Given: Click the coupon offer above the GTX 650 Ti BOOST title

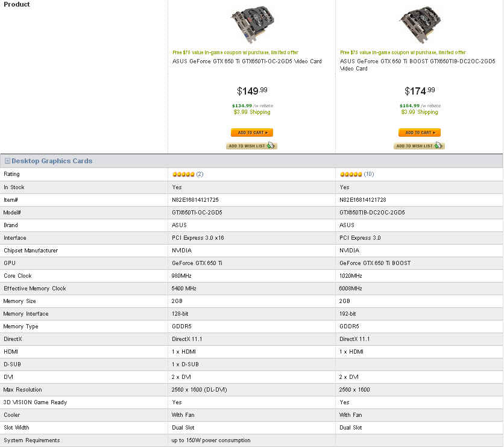Looking at the screenshot, I should tap(403, 52).
